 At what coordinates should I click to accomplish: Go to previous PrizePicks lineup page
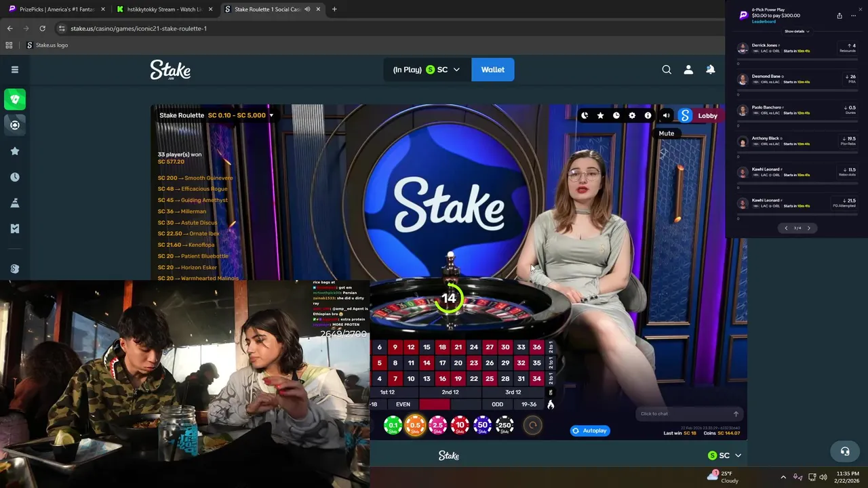click(786, 228)
